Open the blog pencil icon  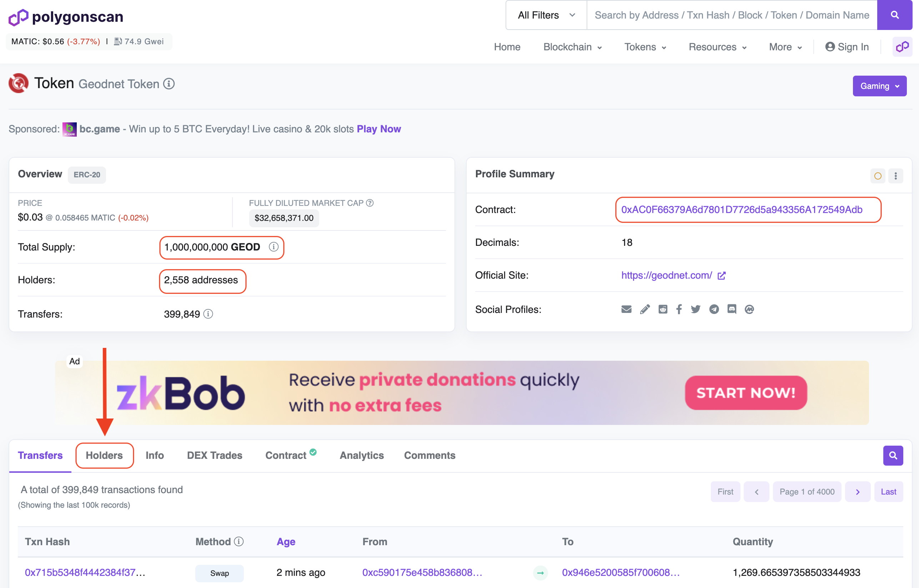tap(645, 309)
